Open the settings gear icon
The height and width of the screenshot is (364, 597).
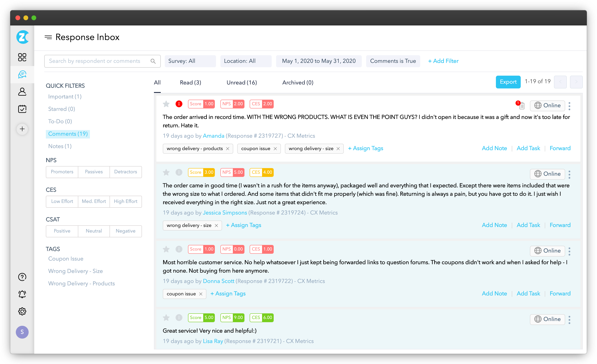pyautogui.click(x=22, y=311)
